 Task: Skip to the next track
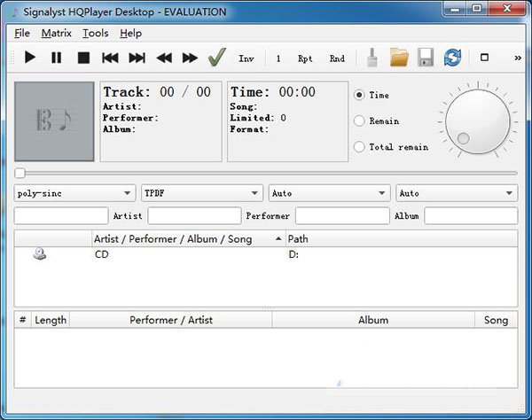coord(137,58)
